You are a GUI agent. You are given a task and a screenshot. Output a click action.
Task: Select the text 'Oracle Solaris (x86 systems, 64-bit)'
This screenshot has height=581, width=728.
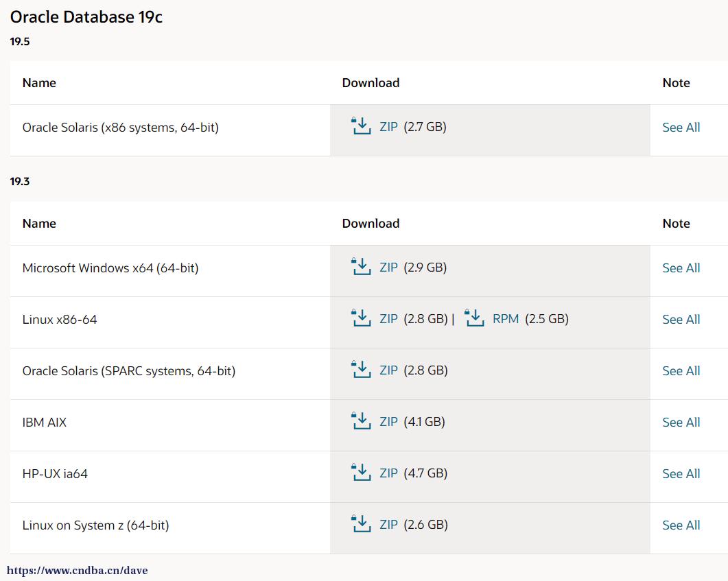tap(120, 128)
